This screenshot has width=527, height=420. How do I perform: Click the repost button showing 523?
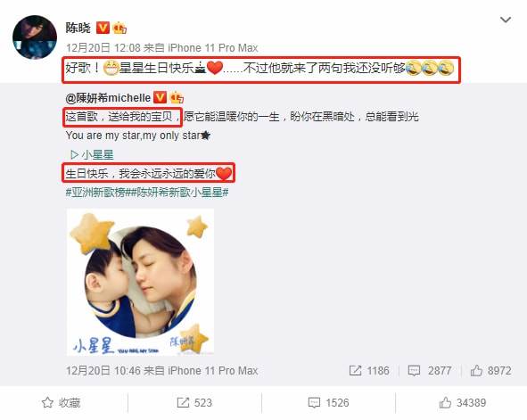tap(194, 402)
